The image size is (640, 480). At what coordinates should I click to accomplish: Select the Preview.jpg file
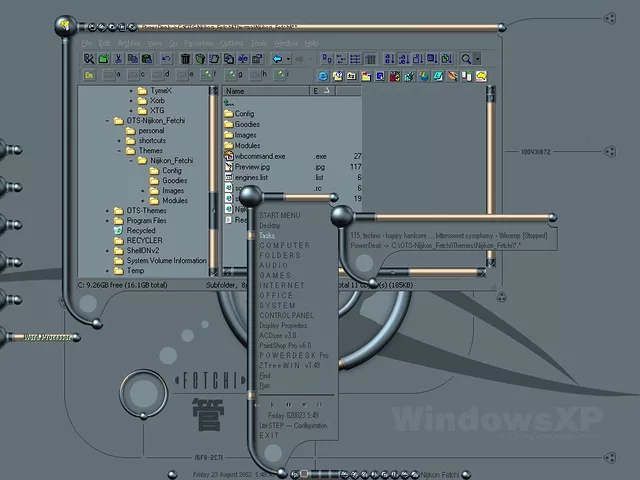(253, 167)
